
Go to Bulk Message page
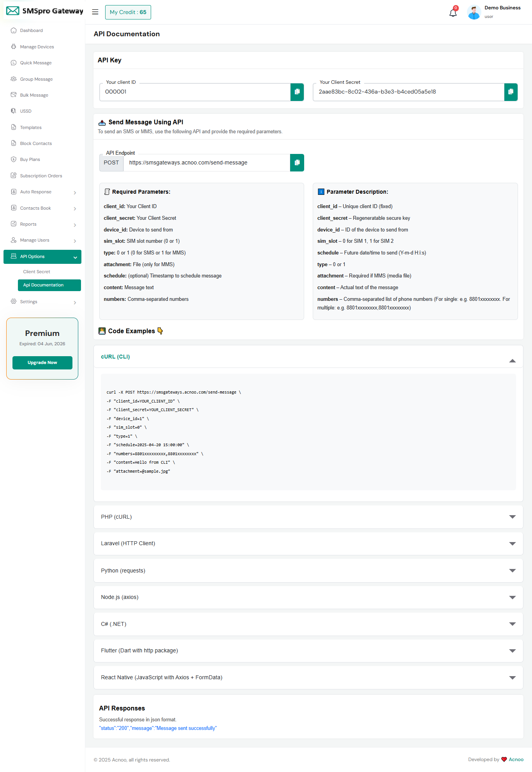pyautogui.click(x=34, y=95)
